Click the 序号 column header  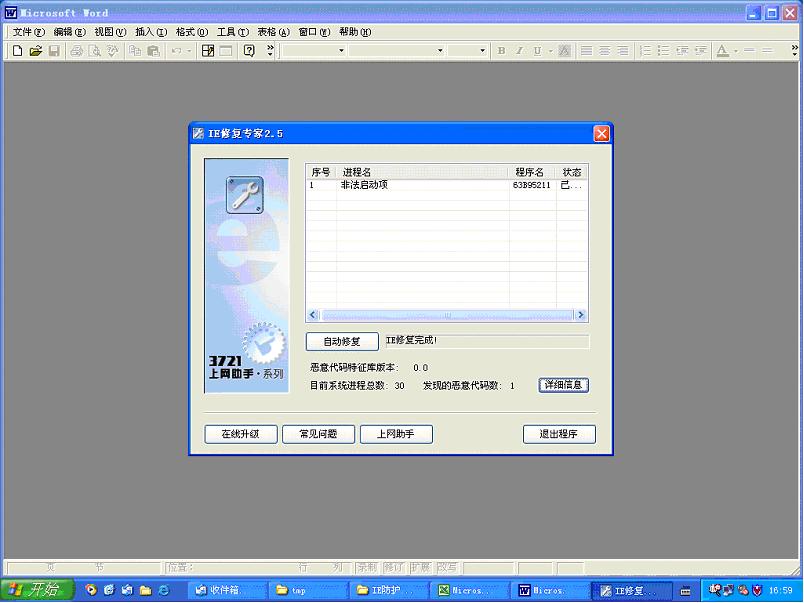tap(321, 172)
